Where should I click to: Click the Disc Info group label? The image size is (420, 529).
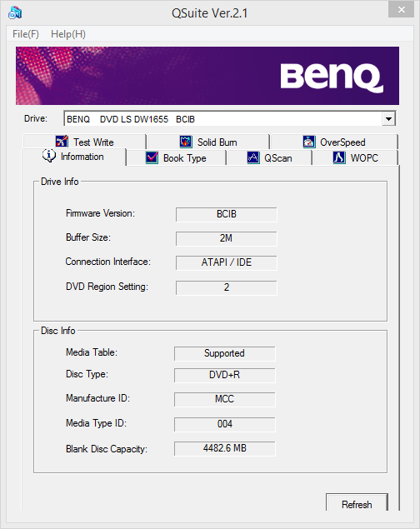(57, 331)
